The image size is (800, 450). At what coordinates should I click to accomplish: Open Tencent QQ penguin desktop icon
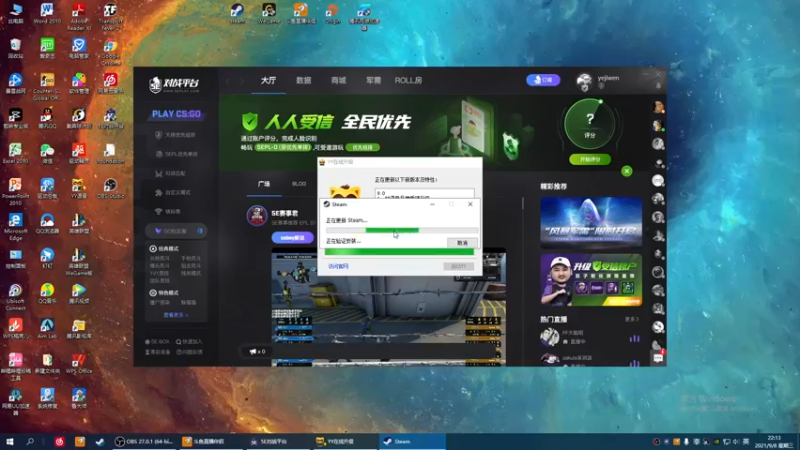point(47,118)
